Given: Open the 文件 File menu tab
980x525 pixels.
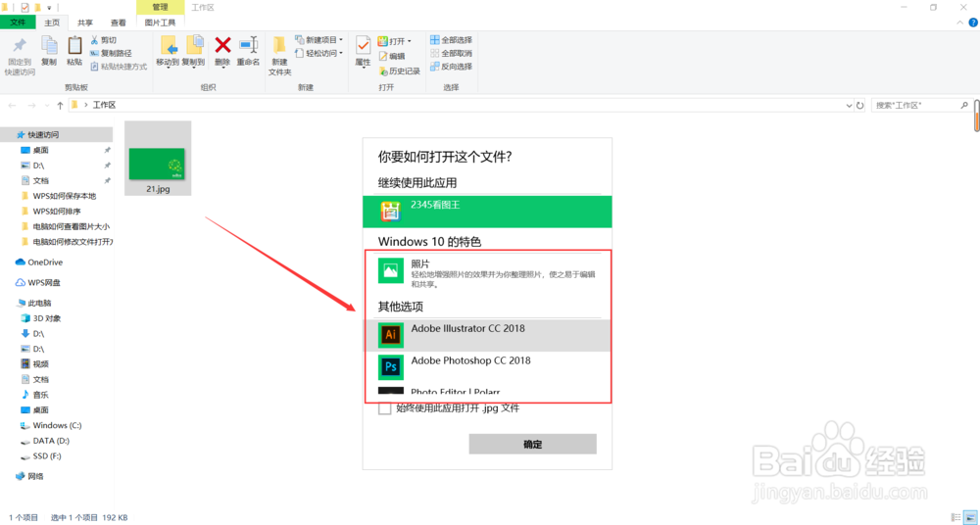Looking at the screenshot, I should [x=18, y=23].
